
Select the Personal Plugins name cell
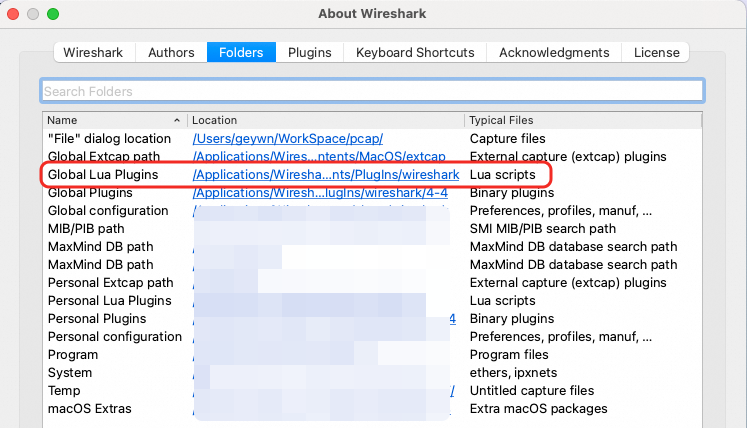coord(97,319)
